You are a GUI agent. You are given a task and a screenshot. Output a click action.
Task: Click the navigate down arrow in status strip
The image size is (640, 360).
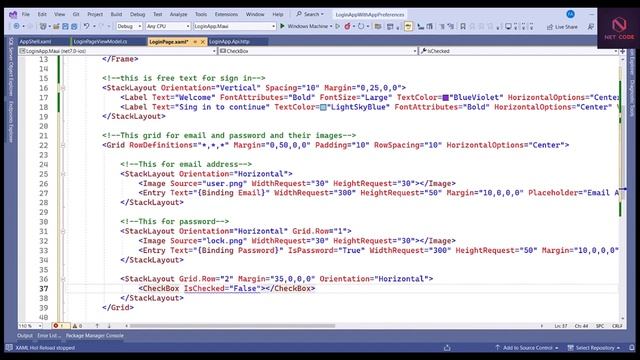[109, 326]
